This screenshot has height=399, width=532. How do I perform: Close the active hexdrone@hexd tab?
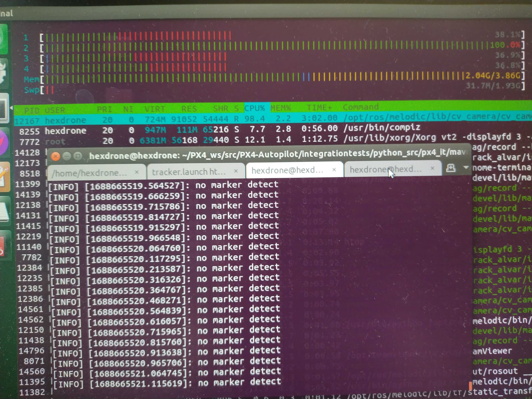(x=334, y=170)
